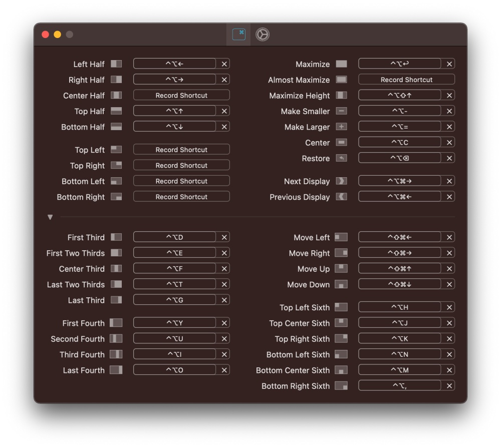Click the Center Third layout icon
The image size is (501, 448).
coord(116,268)
